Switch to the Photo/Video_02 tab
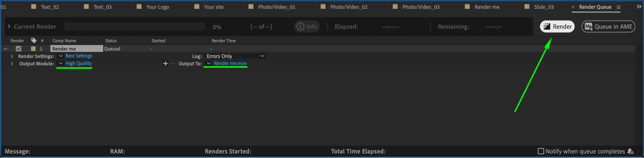Image resolution: width=644 pixels, height=158 pixels. click(349, 7)
